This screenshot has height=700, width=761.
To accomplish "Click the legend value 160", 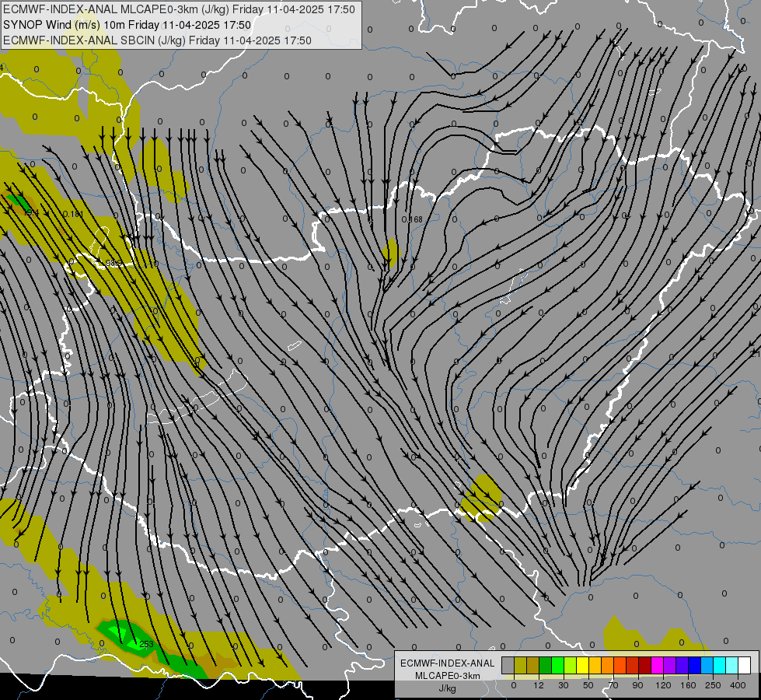I will pos(688,685).
